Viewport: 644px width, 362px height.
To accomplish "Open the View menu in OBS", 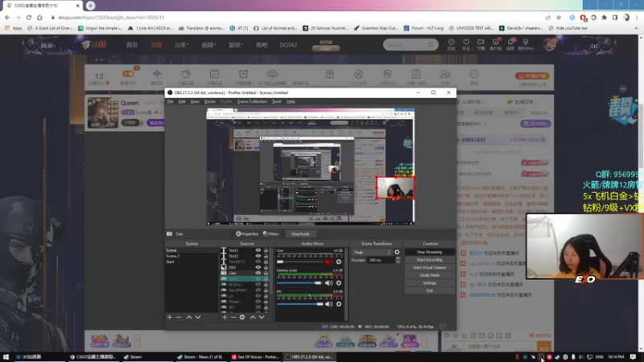I will click(195, 102).
